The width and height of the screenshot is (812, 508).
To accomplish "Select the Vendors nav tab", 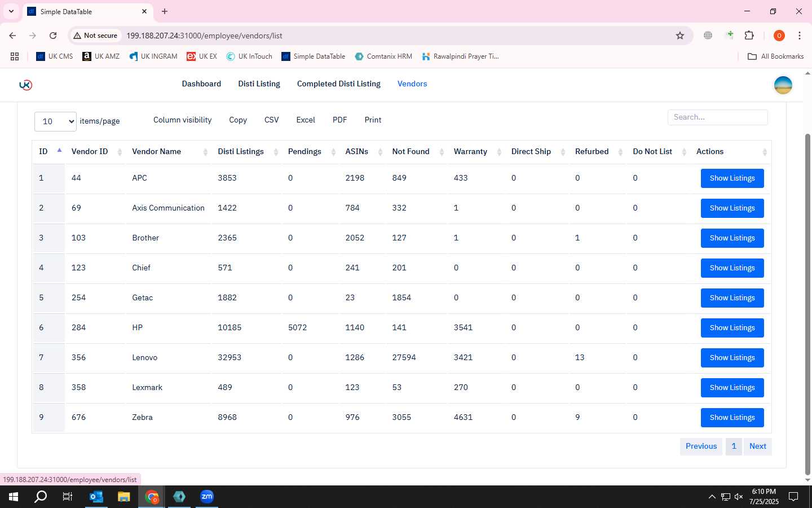I will point(412,84).
